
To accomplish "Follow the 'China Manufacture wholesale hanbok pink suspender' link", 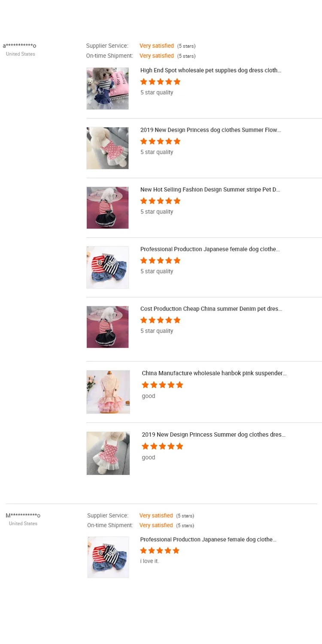I will point(214,374).
